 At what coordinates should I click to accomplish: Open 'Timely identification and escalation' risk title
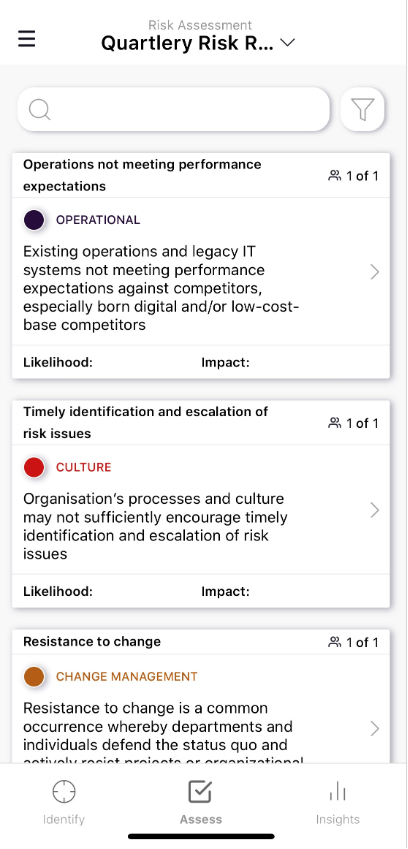pyautogui.click(x=146, y=422)
